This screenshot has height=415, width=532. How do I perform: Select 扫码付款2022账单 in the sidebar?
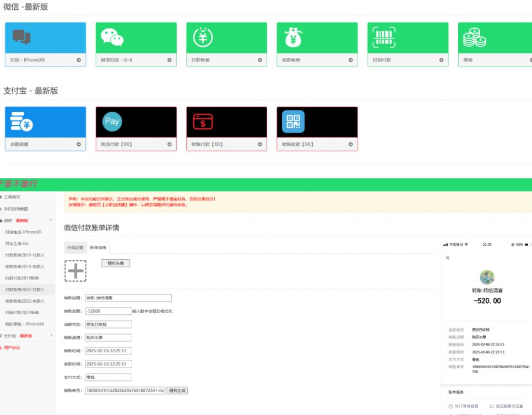(x=22, y=313)
